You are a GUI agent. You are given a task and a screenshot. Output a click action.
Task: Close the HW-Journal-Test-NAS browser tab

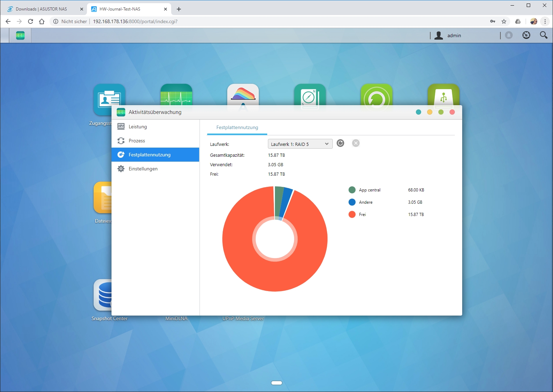[166, 9]
